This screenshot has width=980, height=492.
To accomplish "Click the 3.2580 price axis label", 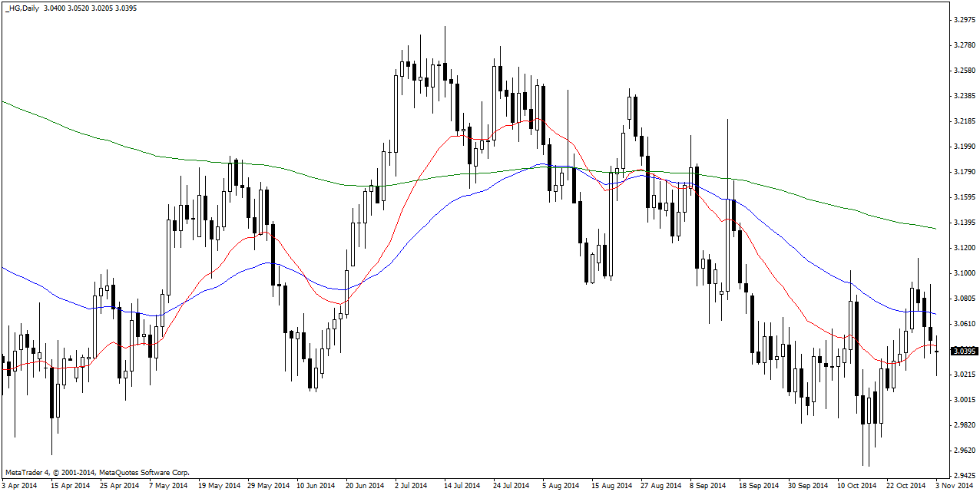I will coord(963,71).
